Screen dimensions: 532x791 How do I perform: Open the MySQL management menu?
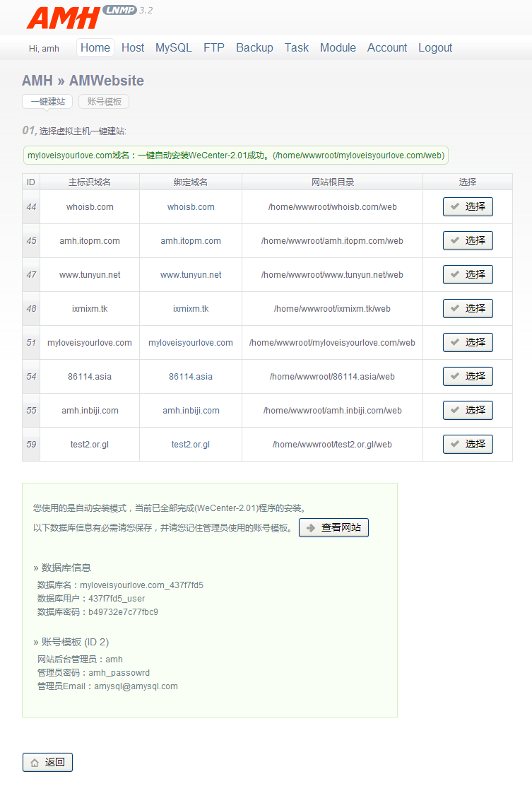tap(174, 48)
